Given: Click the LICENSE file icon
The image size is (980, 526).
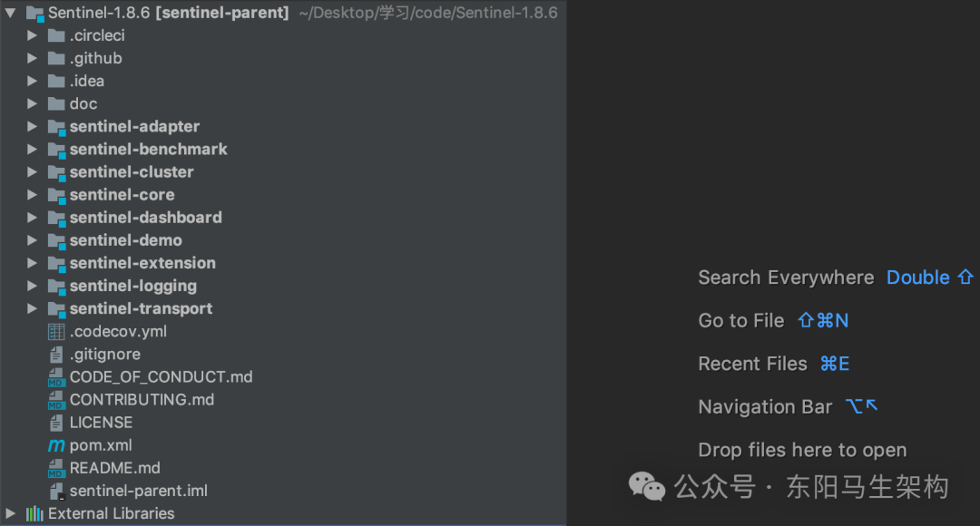Looking at the screenshot, I should click(x=56, y=423).
